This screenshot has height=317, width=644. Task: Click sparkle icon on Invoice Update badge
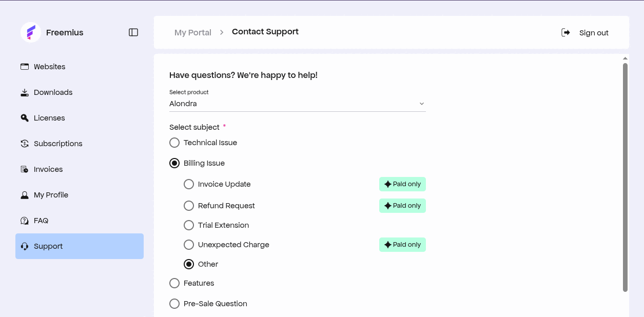[387, 184]
